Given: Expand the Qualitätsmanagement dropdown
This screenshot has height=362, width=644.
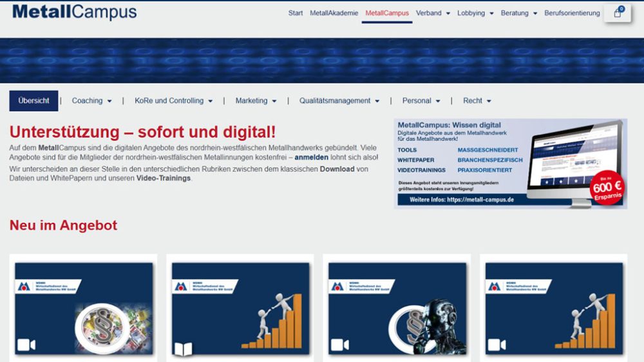Looking at the screenshot, I should click(x=339, y=100).
